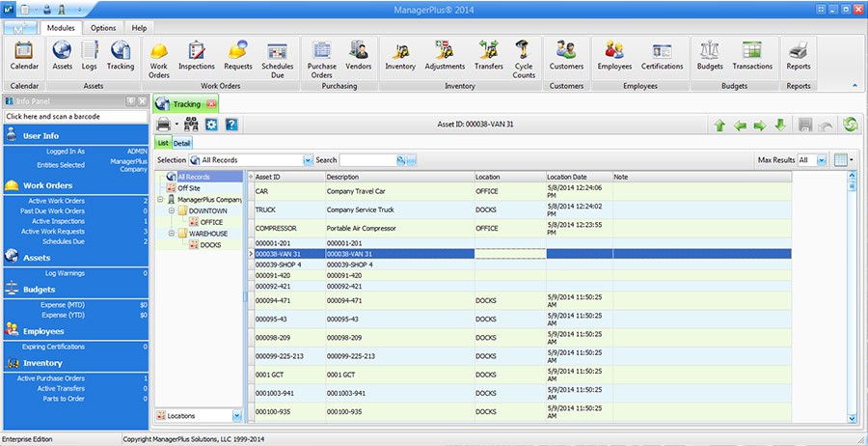
Task: Switch to the Options ribbon tab
Action: pyautogui.click(x=103, y=28)
